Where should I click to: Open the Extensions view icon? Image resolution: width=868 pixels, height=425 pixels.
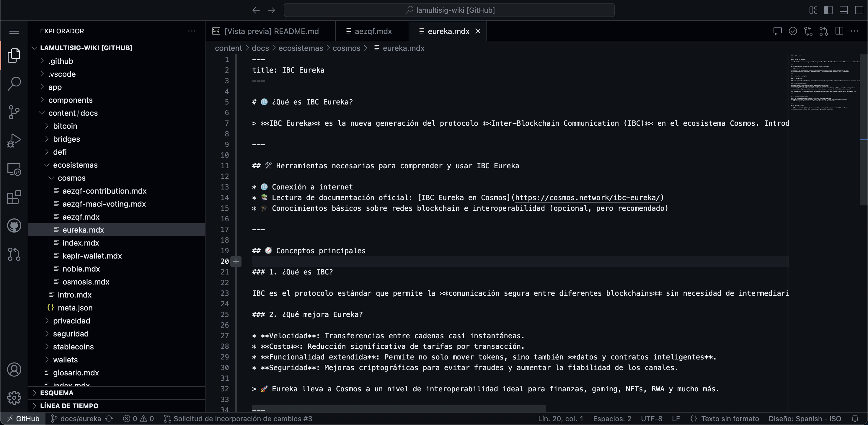[14, 197]
